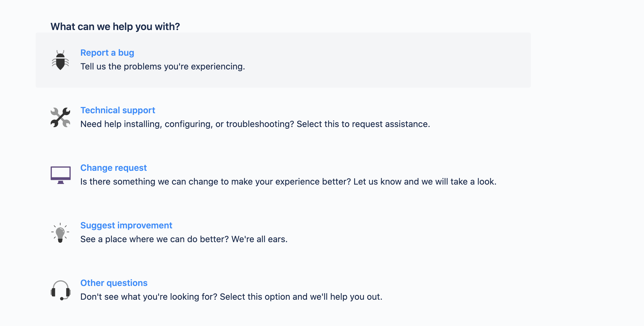Open the Report a bug link
Image resolution: width=644 pixels, height=326 pixels.
107,53
